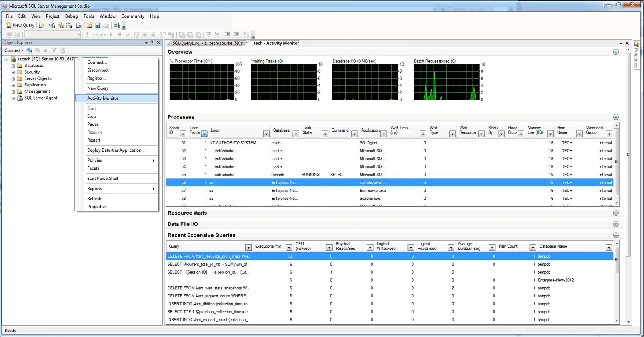Select the SQL Server Agent tree item
This screenshot has width=644, height=337.
40,98
